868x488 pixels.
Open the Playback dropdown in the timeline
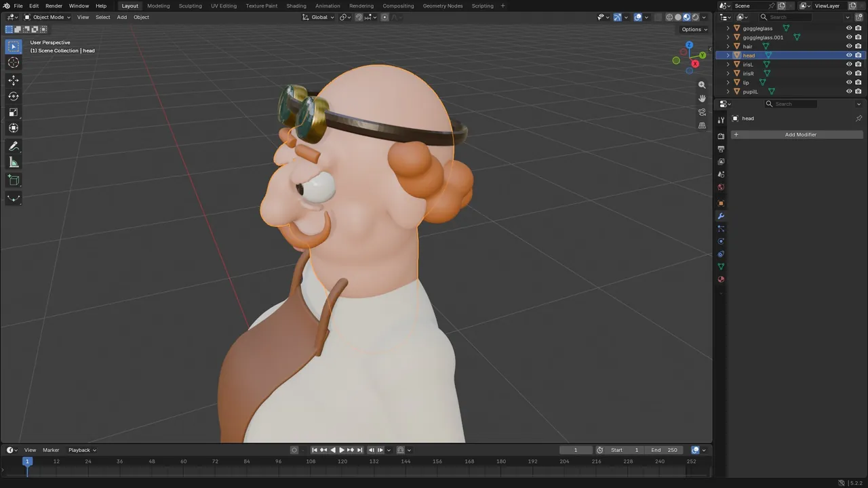[x=82, y=450]
